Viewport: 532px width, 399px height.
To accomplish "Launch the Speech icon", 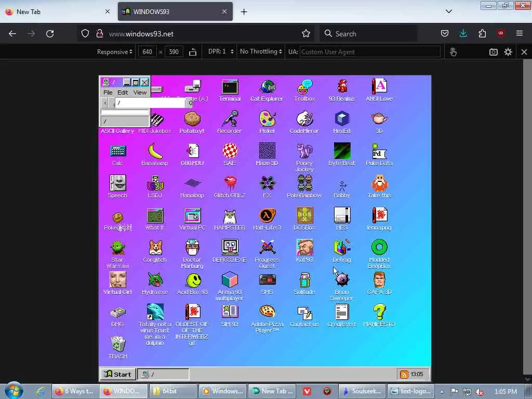I will tap(118, 187).
